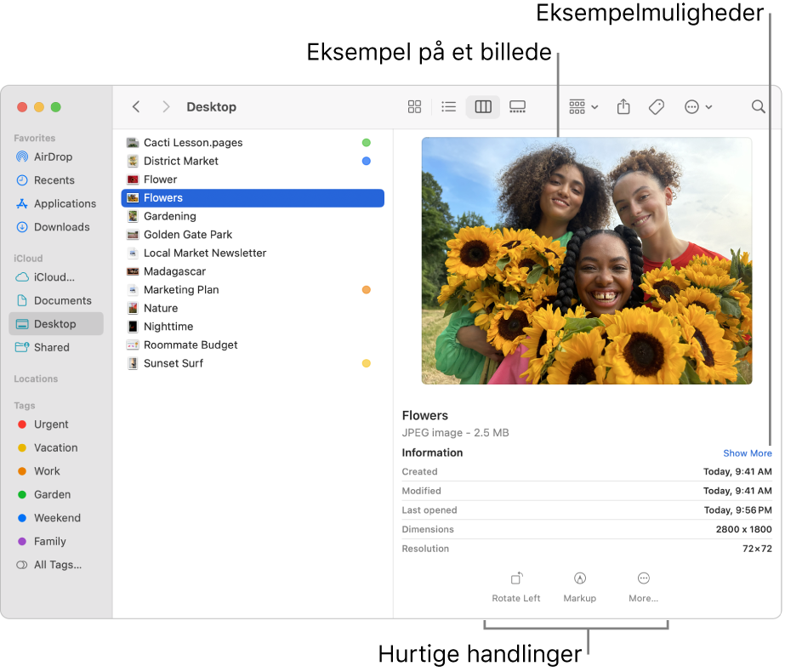
Task: Switch to gallery view
Action: (517, 106)
